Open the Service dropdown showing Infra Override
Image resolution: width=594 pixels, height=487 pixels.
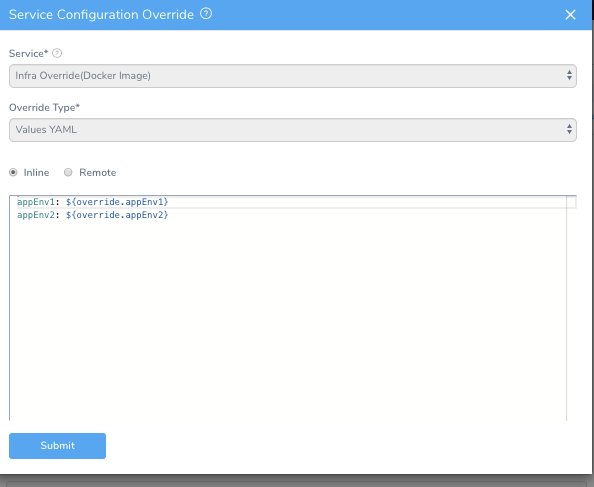coord(292,76)
